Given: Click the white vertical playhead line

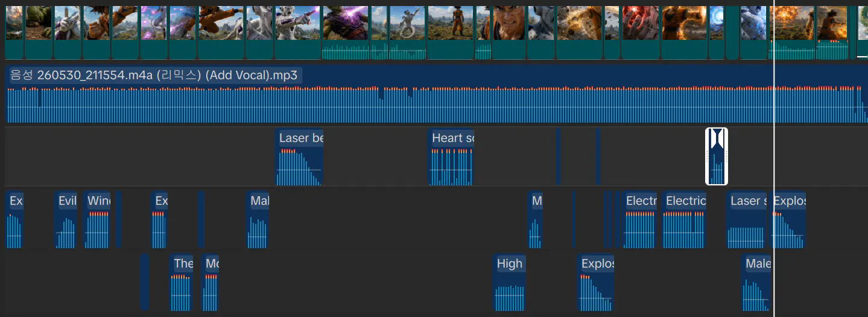Looking at the screenshot, I should (x=774, y=158).
